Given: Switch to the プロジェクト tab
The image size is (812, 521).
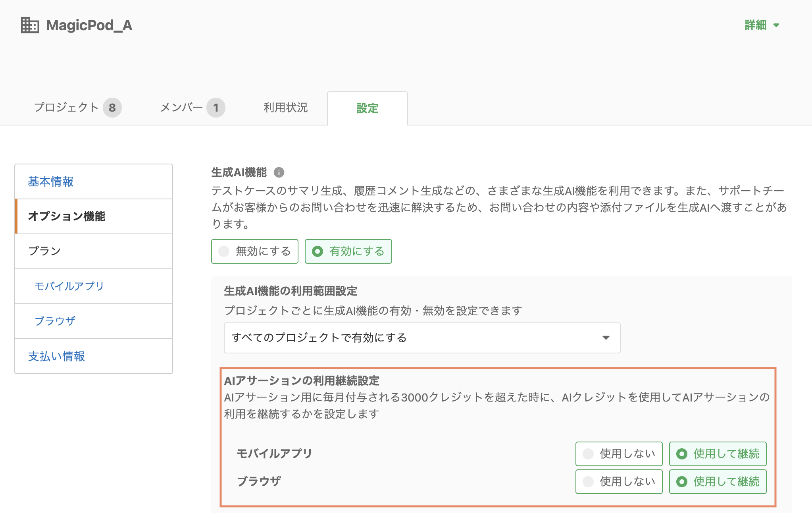Looking at the screenshot, I should (77, 108).
